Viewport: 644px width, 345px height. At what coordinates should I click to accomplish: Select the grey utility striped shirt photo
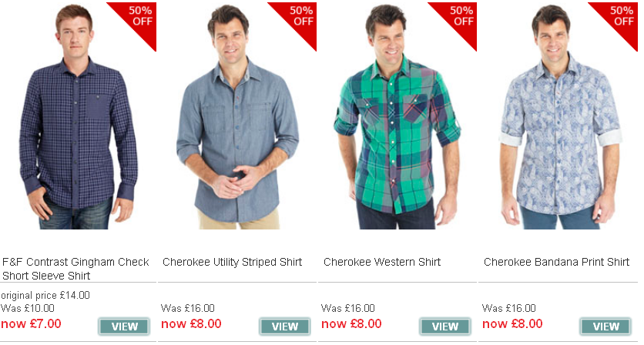click(x=237, y=116)
